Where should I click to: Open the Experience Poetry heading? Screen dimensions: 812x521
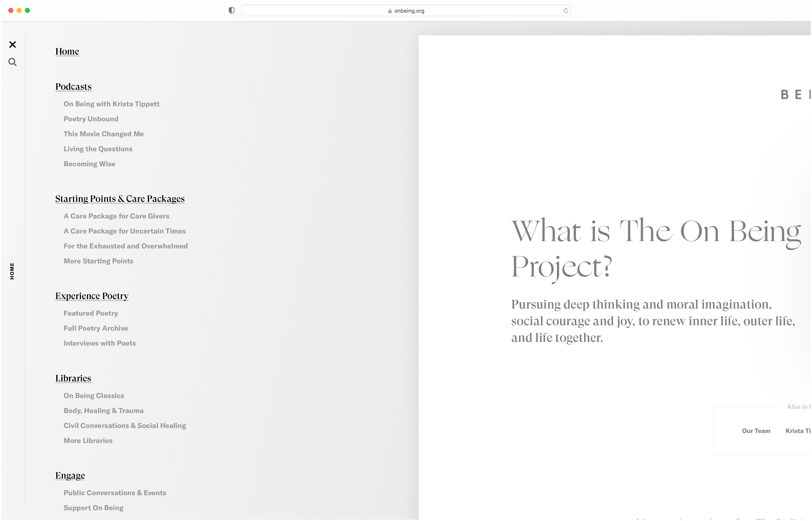point(92,296)
